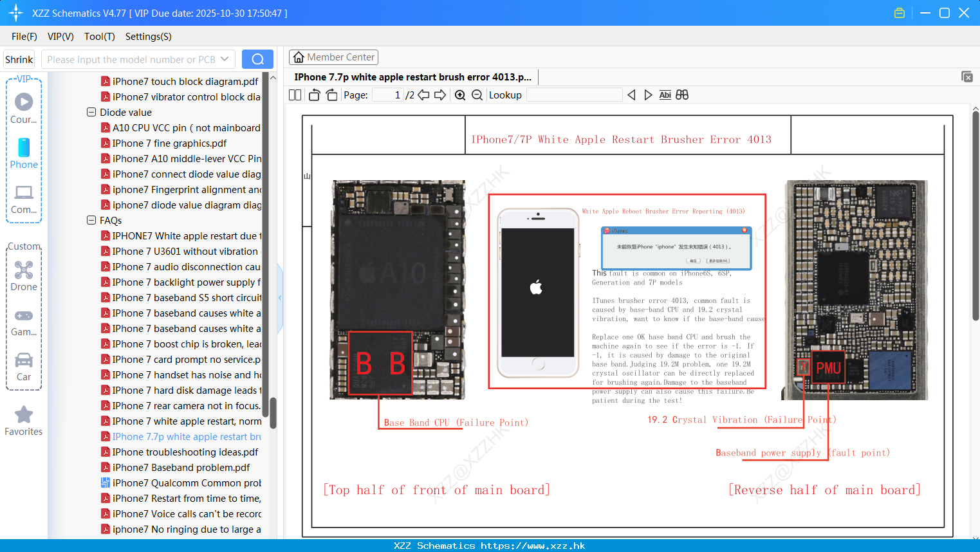Screen dimensions: 980x552
Task: Collapse the Diode value tree group
Action: tap(91, 112)
